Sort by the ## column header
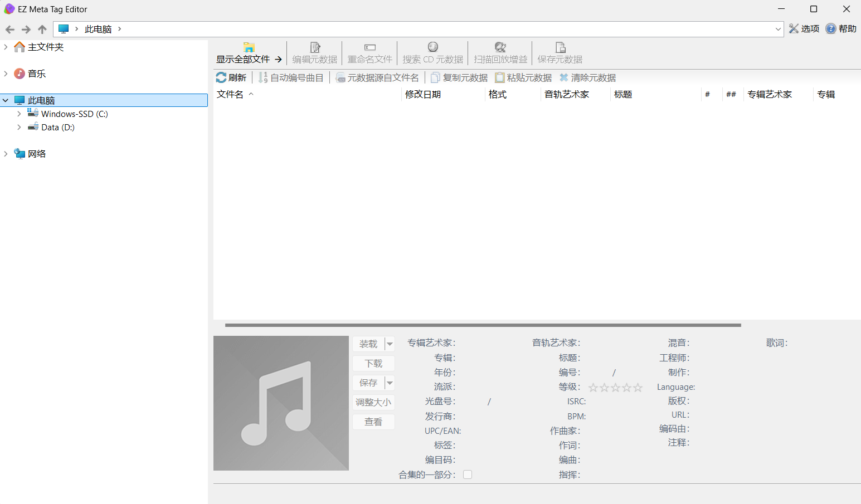 (x=733, y=95)
